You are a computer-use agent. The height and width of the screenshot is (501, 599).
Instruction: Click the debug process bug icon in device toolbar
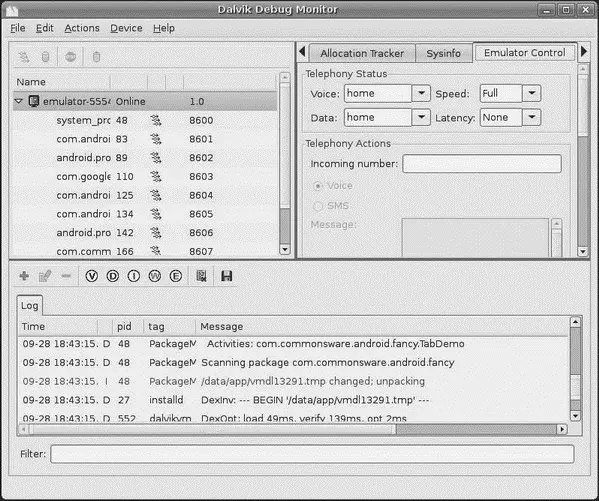(24, 57)
